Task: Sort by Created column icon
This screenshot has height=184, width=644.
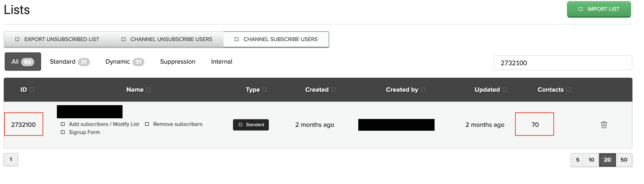Action: [x=334, y=90]
